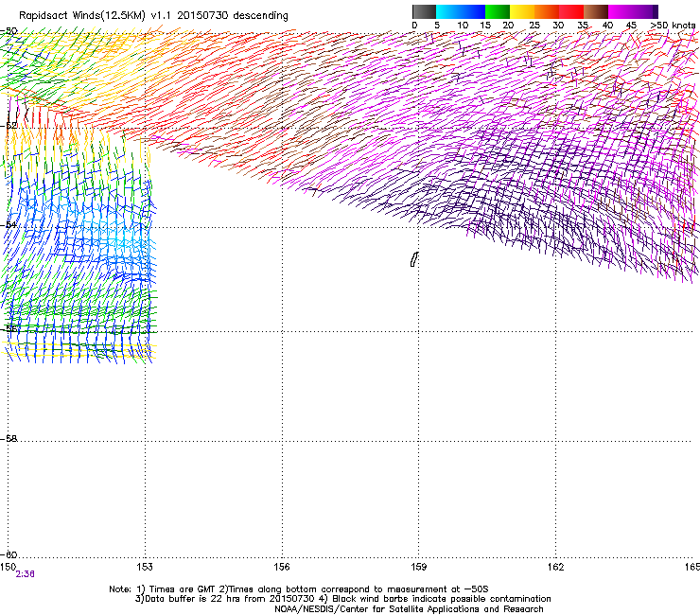Click the red 30-35 knots legend swatch
The width and height of the screenshot is (700, 615).
(571, 11)
